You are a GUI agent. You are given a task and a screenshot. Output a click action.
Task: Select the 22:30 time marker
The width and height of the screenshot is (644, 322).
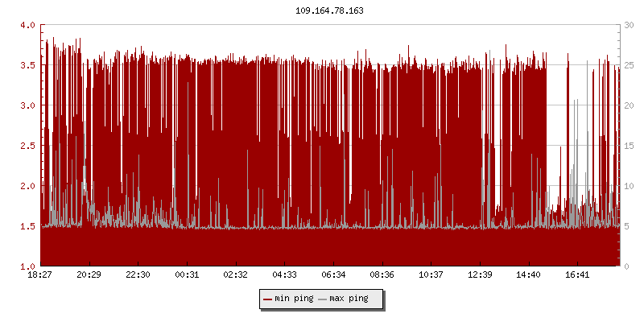click(x=138, y=275)
